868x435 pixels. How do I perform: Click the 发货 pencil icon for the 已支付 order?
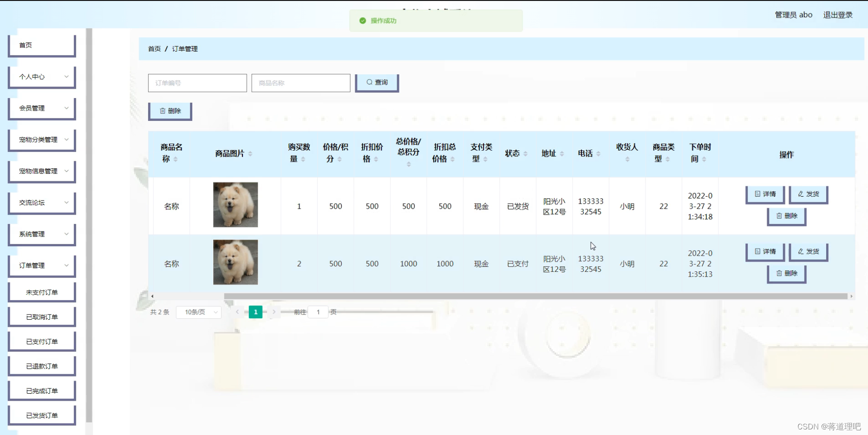click(x=800, y=251)
